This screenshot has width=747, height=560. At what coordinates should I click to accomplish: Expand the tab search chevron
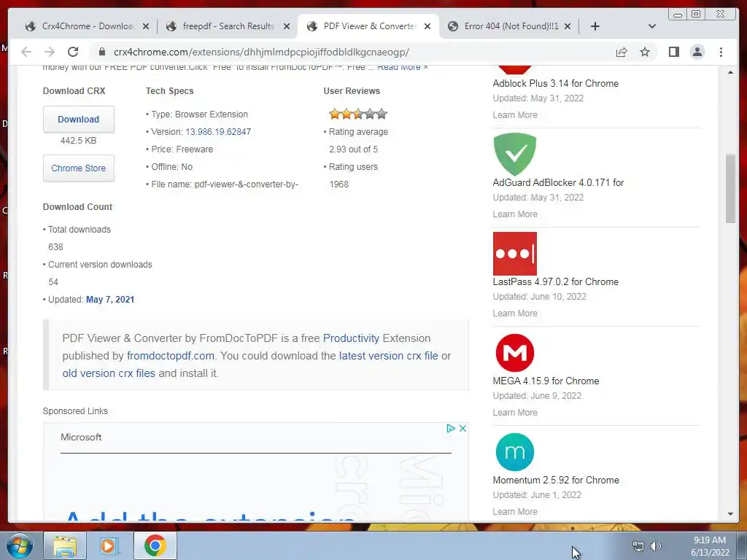tap(652, 26)
